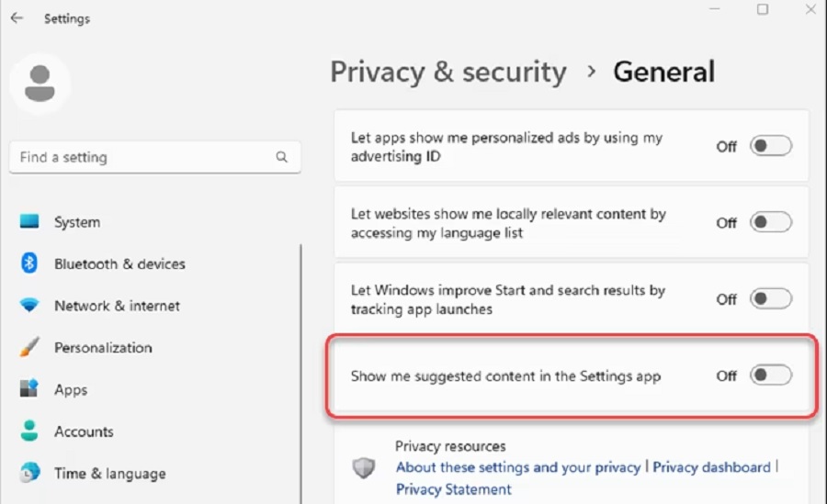Toggle suggested content in Settings app switch

tap(771, 375)
